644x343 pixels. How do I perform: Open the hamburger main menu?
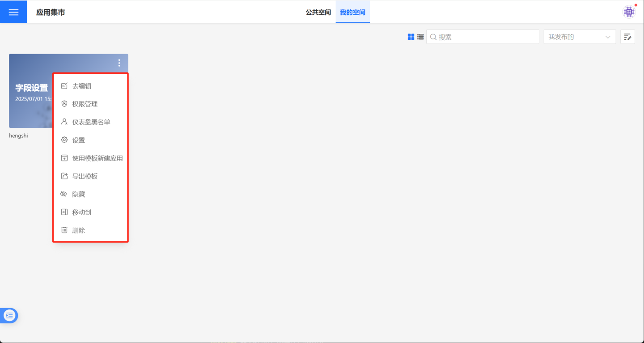13,12
